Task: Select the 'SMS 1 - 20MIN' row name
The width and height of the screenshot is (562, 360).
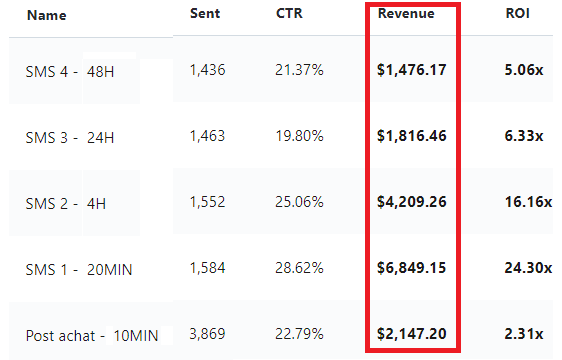Action: click(x=79, y=270)
